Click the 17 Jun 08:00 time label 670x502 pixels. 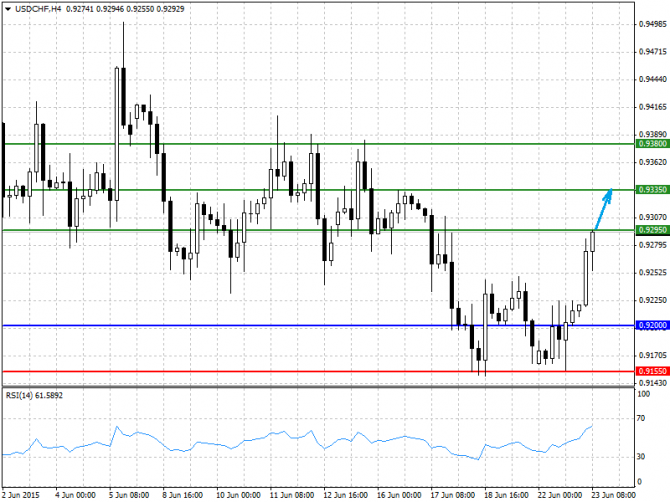point(453,495)
